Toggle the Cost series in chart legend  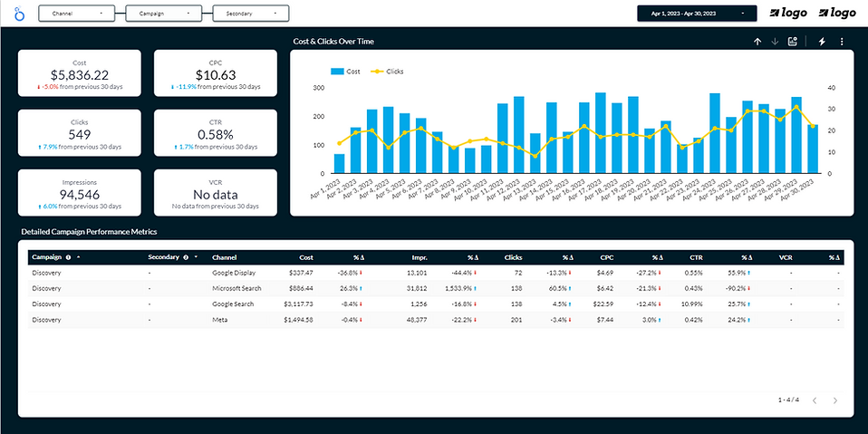(x=345, y=71)
